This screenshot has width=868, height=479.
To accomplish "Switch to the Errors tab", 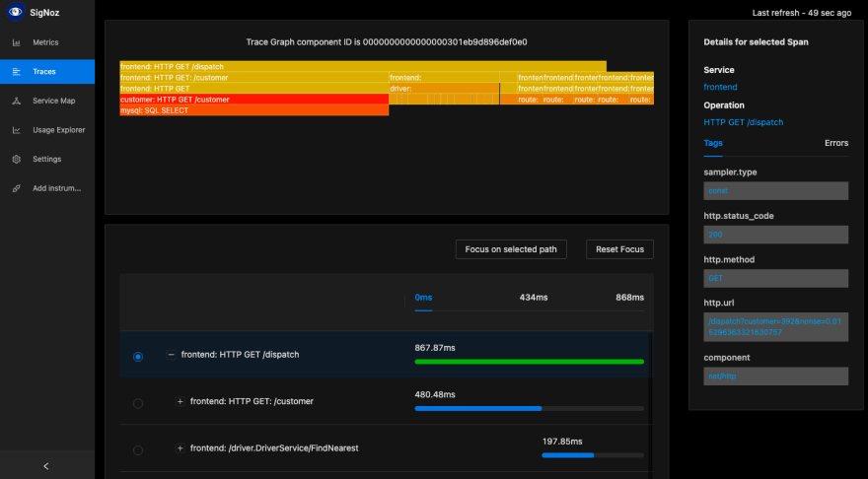I will click(x=835, y=143).
